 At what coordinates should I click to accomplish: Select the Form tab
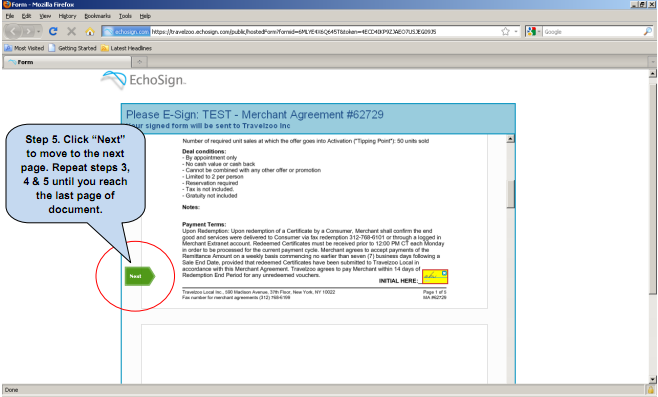(67, 62)
